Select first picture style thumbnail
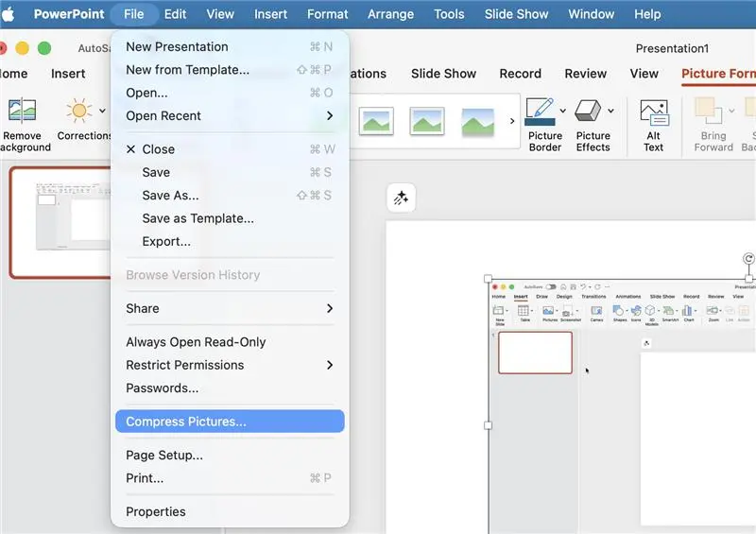The height and width of the screenshot is (534, 756). 376,121
